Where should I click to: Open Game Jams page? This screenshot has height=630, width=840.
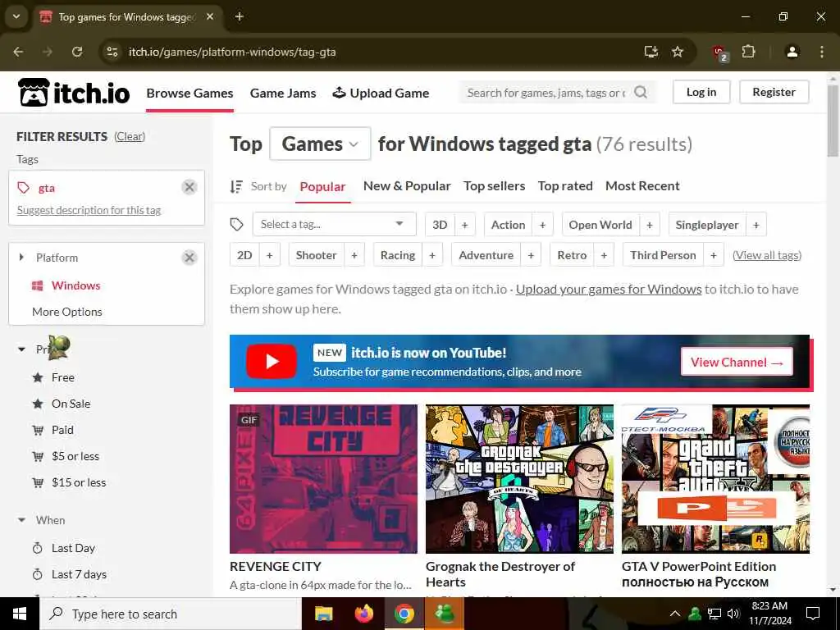tap(283, 94)
